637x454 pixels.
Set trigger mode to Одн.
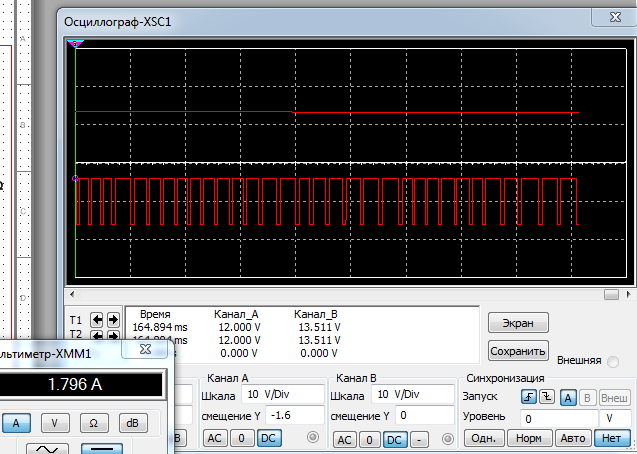click(484, 438)
